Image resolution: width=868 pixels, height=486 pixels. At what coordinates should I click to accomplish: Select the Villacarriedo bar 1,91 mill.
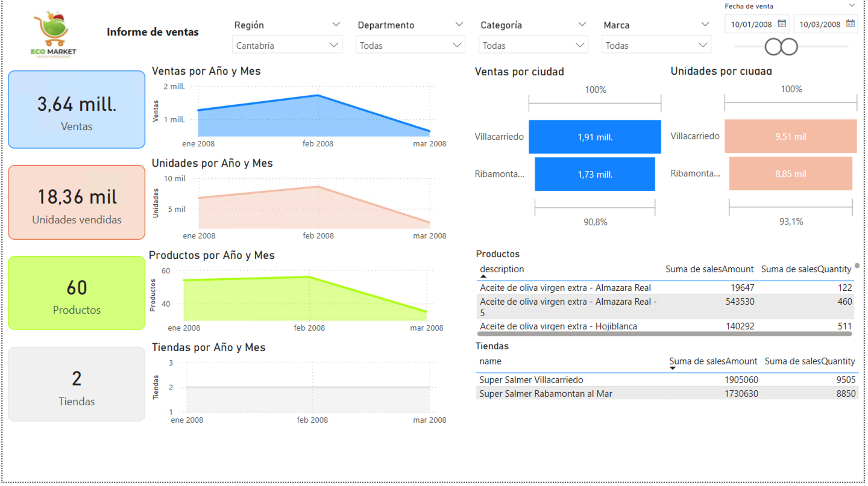point(595,137)
